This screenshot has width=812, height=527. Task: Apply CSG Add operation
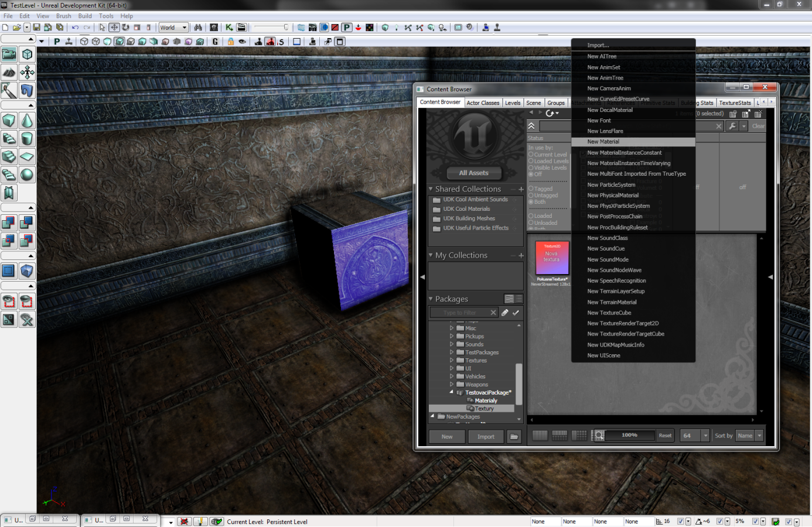pos(9,223)
